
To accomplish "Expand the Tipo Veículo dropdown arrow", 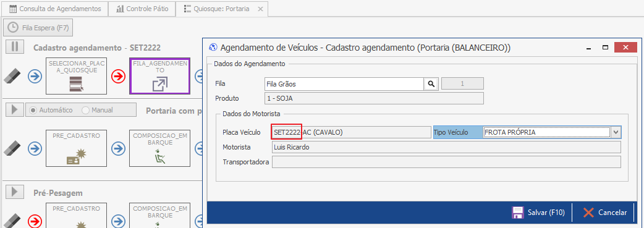I will point(616,132).
